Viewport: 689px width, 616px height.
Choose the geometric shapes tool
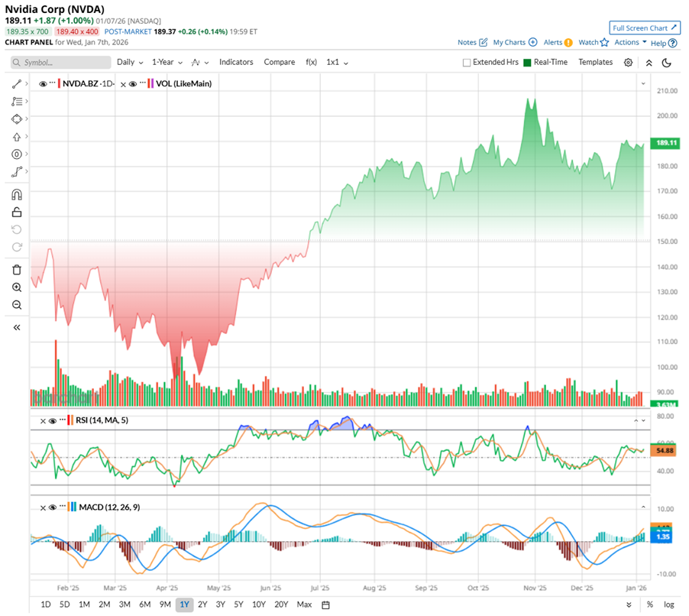(17, 119)
